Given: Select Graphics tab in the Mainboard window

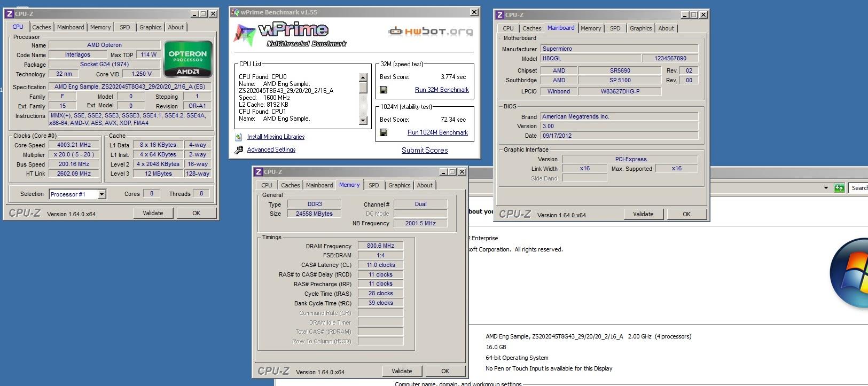Looking at the screenshot, I should (640, 28).
